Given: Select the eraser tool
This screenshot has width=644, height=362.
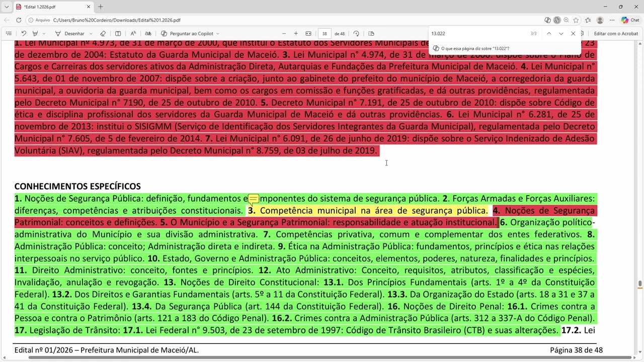Looking at the screenshot, I should 103,34.
